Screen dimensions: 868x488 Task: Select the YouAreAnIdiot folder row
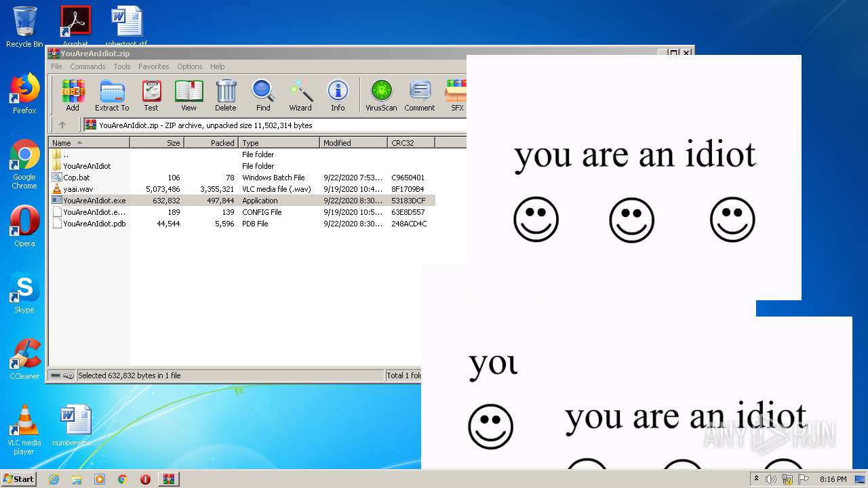coord(241,166)
